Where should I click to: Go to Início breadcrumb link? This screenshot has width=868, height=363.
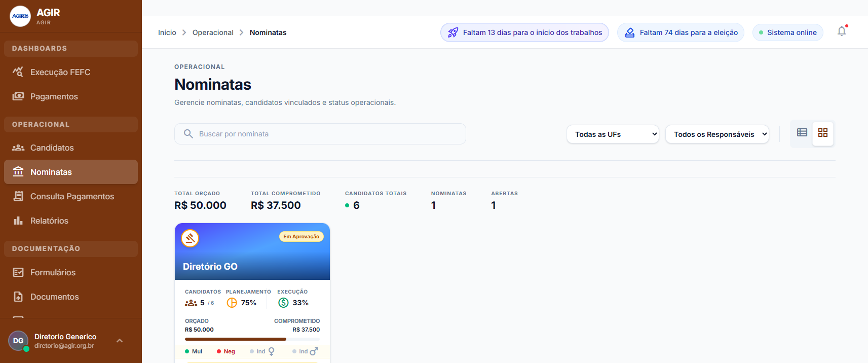coord(167,32)
